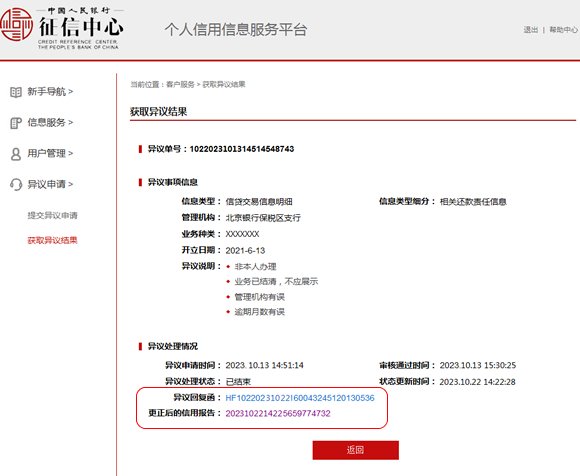
Task: Expand 异议申请 sidebar menu
Action: [50, 184]
